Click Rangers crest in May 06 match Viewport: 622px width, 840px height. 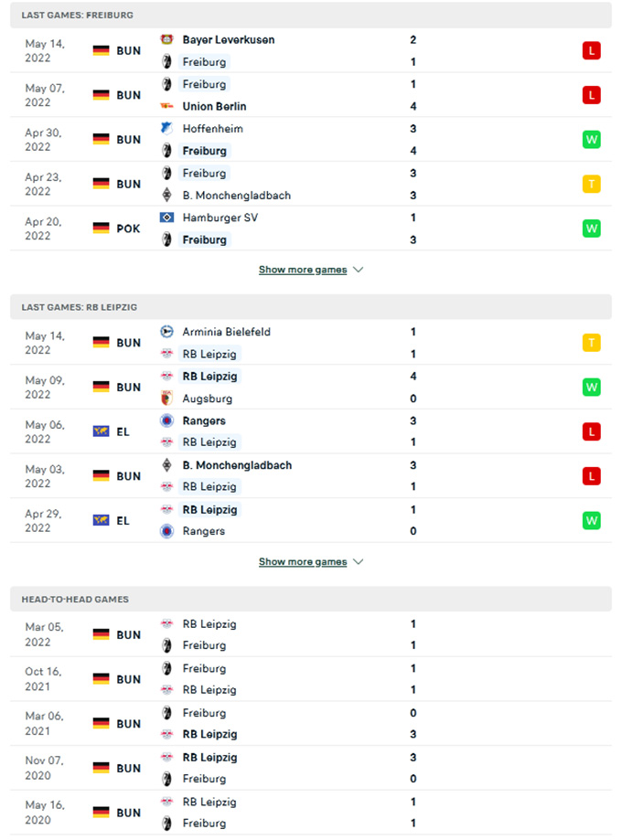[166, 420]
